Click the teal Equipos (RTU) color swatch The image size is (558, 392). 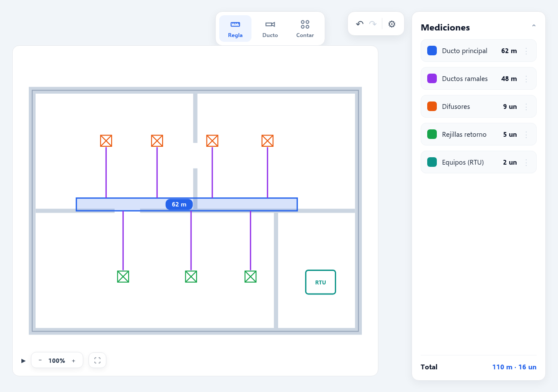[432, 162]
